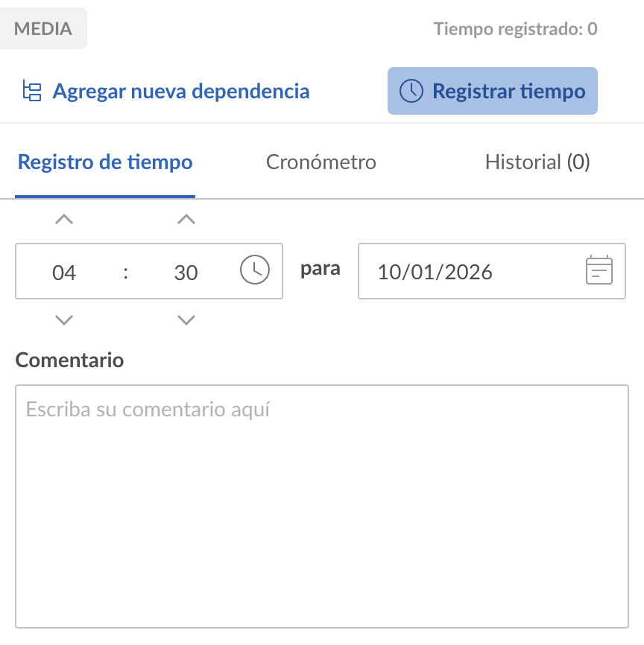Select the Registro de tiempo tab

coord(105,162)
